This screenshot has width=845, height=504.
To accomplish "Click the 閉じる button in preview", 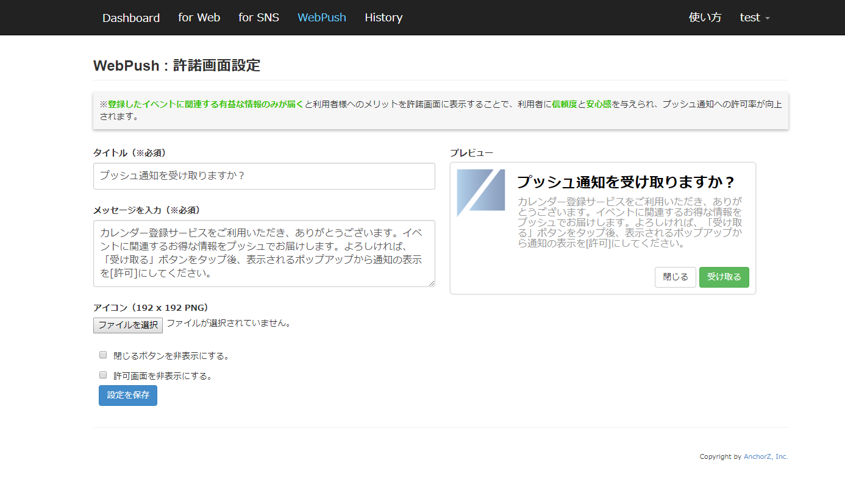I will point(675,277).
